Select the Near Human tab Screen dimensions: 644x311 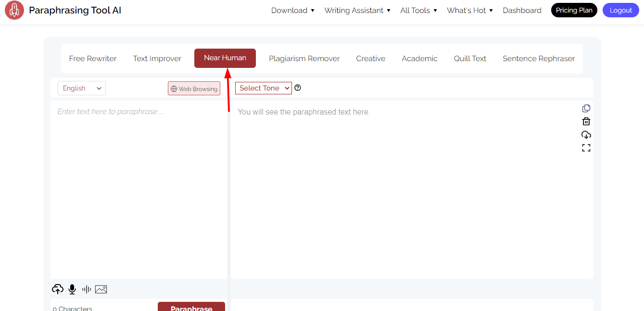pyautogui.click(x=225, y=58)
